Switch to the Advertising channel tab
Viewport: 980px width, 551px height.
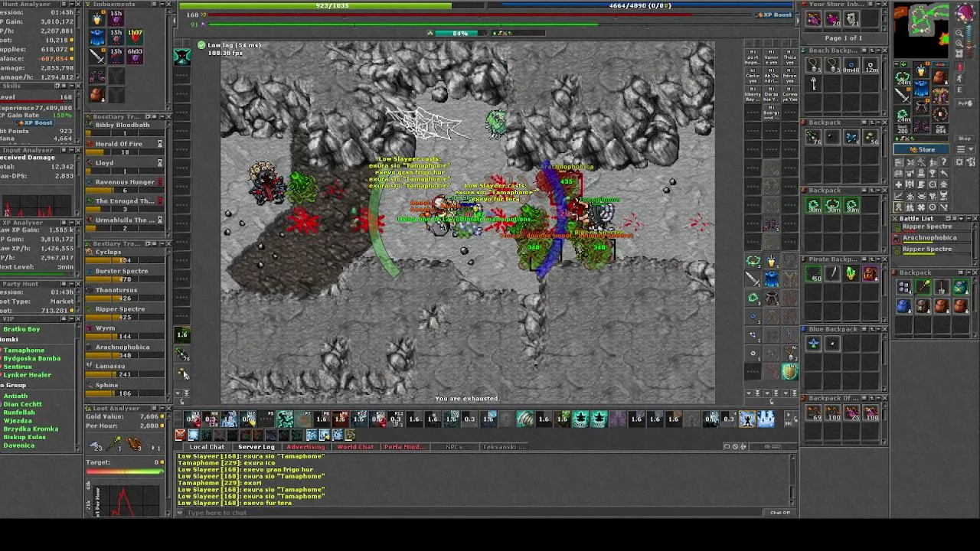pos(305,447)
